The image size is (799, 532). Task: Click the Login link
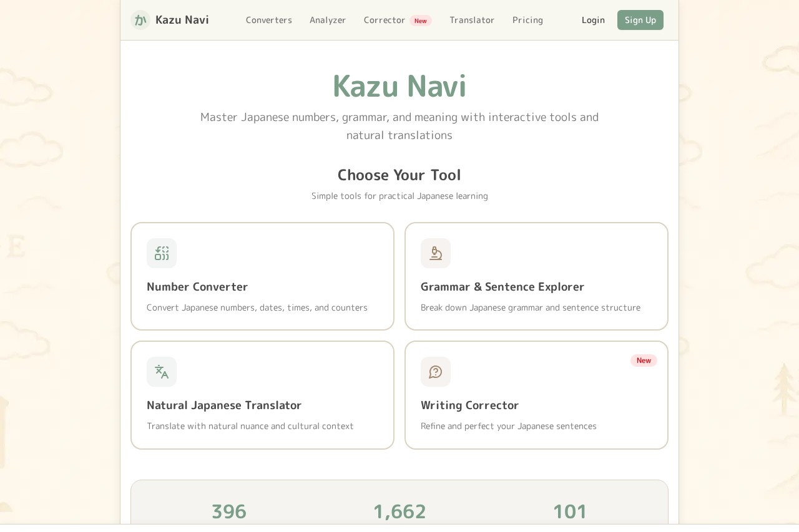click(593, 20)
